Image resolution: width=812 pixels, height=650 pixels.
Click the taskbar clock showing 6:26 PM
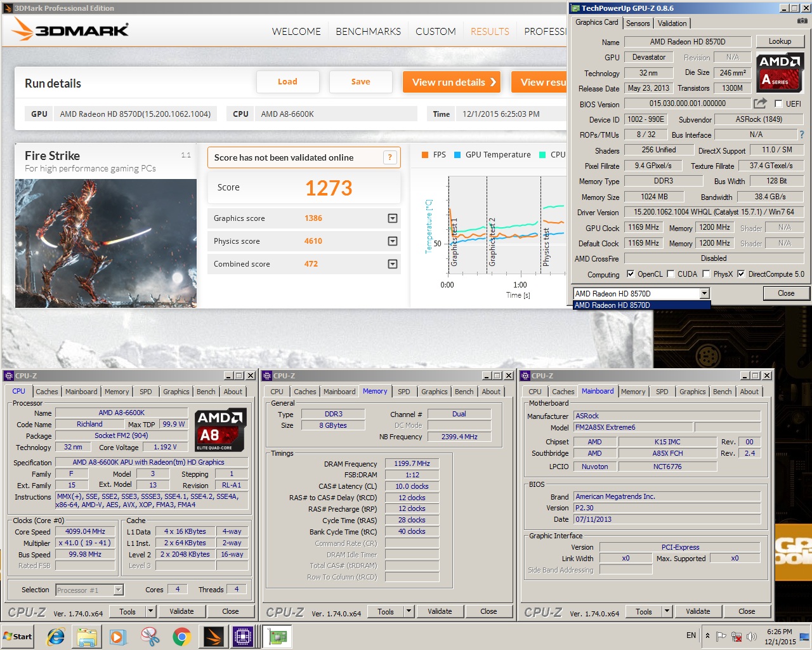point(780,637)
